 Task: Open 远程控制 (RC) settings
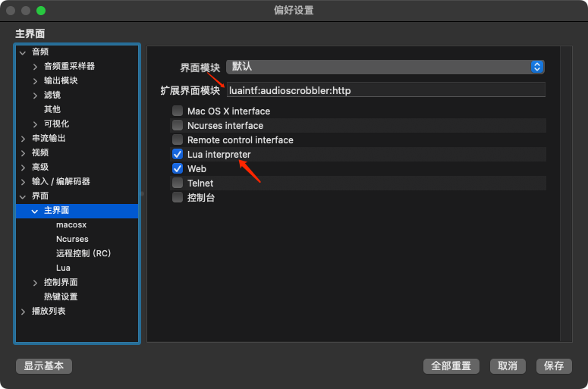(x=83, y=253)
